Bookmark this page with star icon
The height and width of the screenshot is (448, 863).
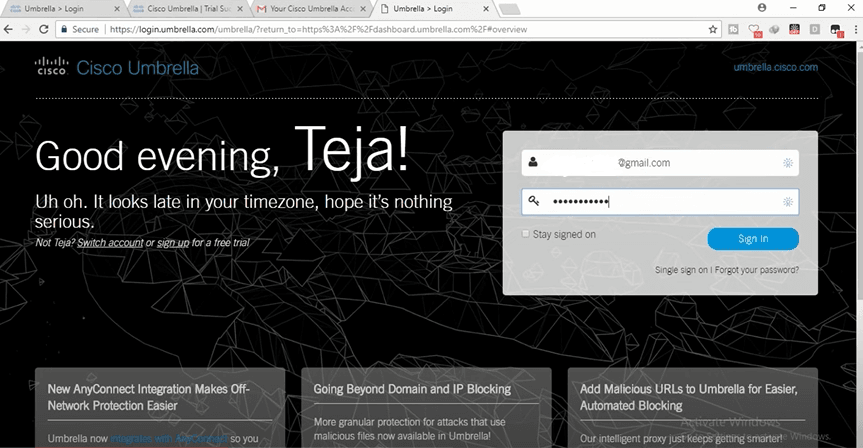713,29
